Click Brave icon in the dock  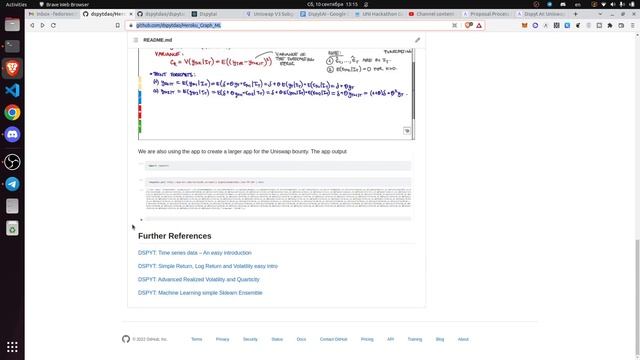point(12,68)
